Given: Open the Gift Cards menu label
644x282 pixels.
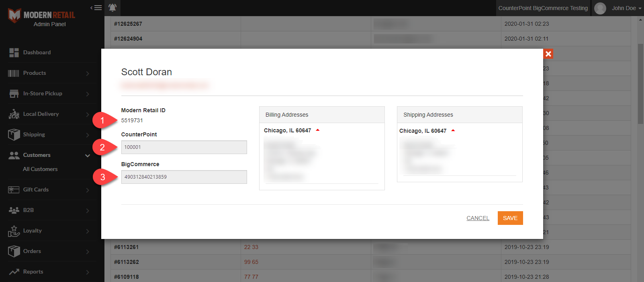Looking at the screenshot, I should [x=36, y=189].
